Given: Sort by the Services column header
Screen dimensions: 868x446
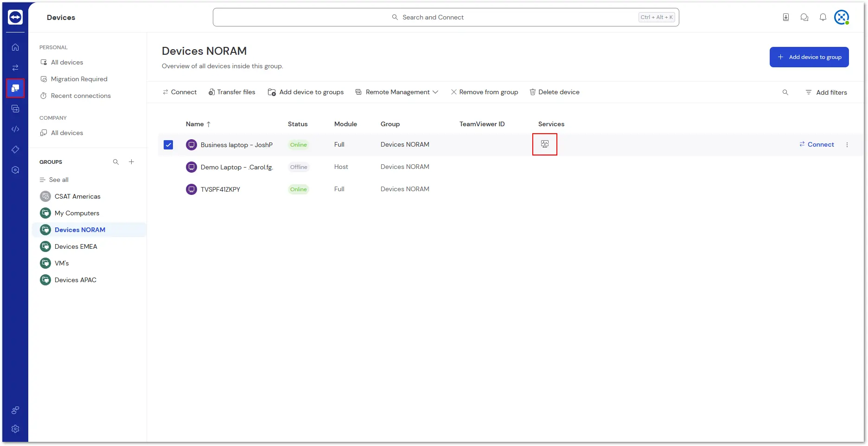Looking at the screenshot, I should pos(551,124).
